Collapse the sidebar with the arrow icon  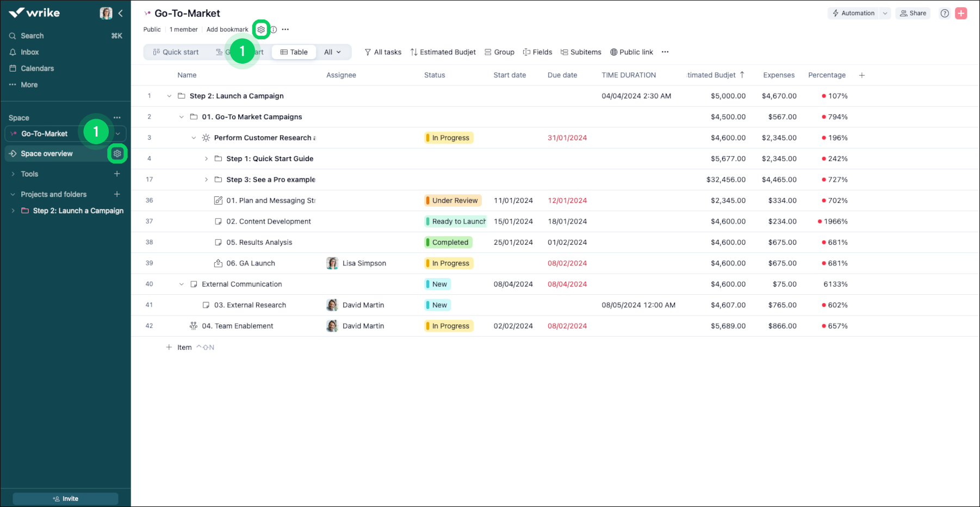121,13
